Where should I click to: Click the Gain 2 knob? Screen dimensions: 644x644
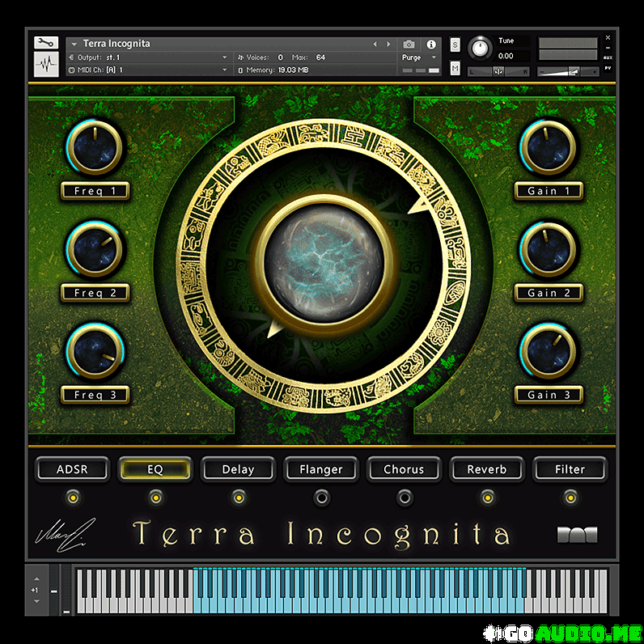pyautogui.click(x=549, y=249)
